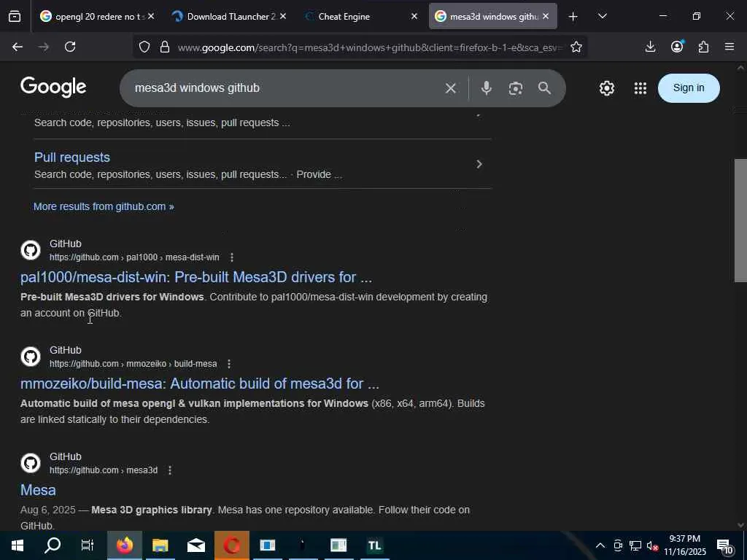Open Task View on the taskbar
Image resolution: width=747 pixels, height=560 pixels.
coord(88,545)
